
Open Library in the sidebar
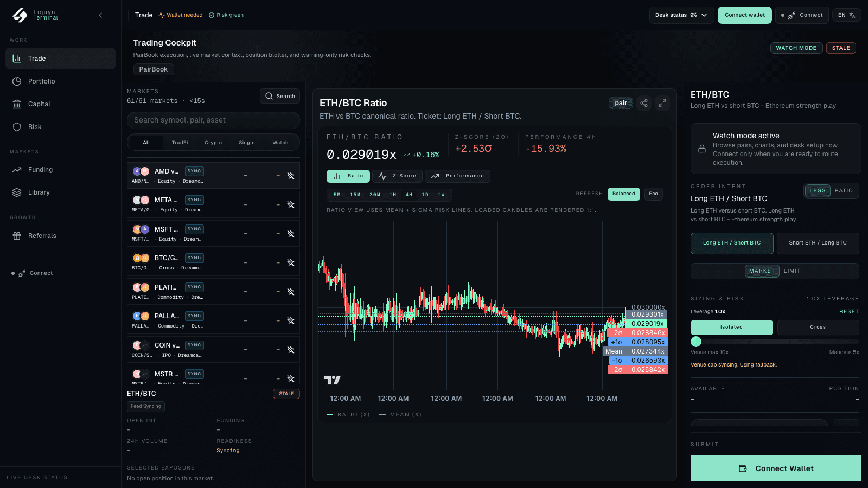[x=60, y=192]
